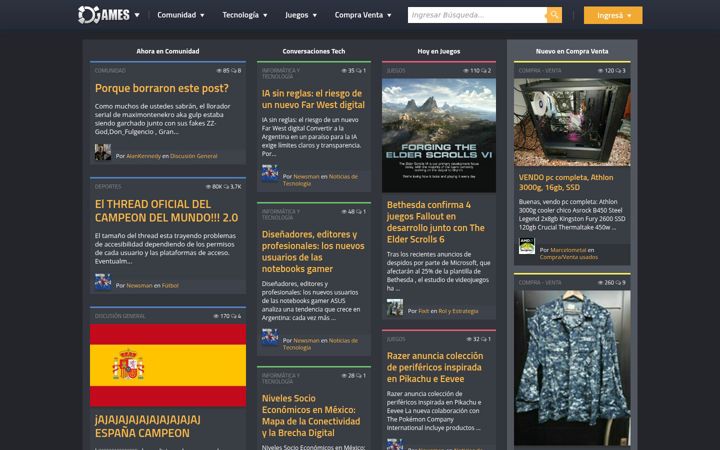The height and width of the screenshot is (450, 720).
Task: Open El THREAD OFICIAL DEL CAMPEON DEL MUNDO post
Action: tap(166, 211)
